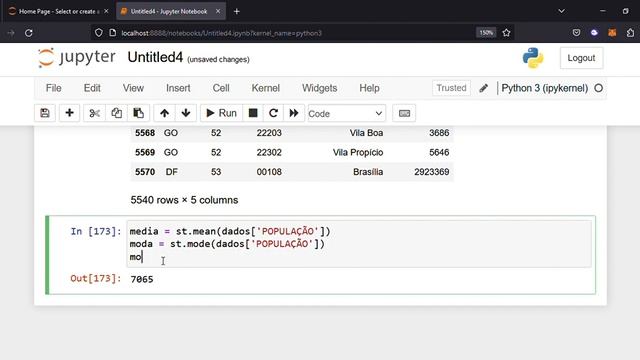Open the Code cell type dropdown
The image size is (640, 360).
coord(346,113)
